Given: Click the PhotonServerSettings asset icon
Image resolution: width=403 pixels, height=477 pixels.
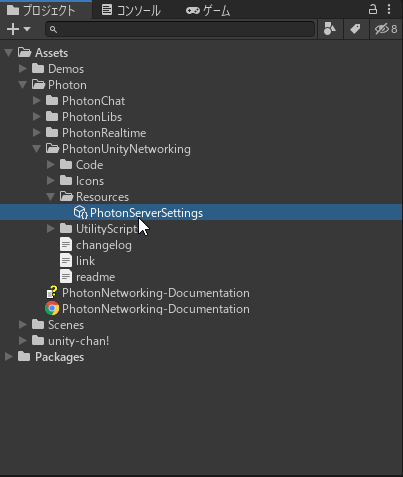Looking at the screenshot, I should [x=80, y=212].
